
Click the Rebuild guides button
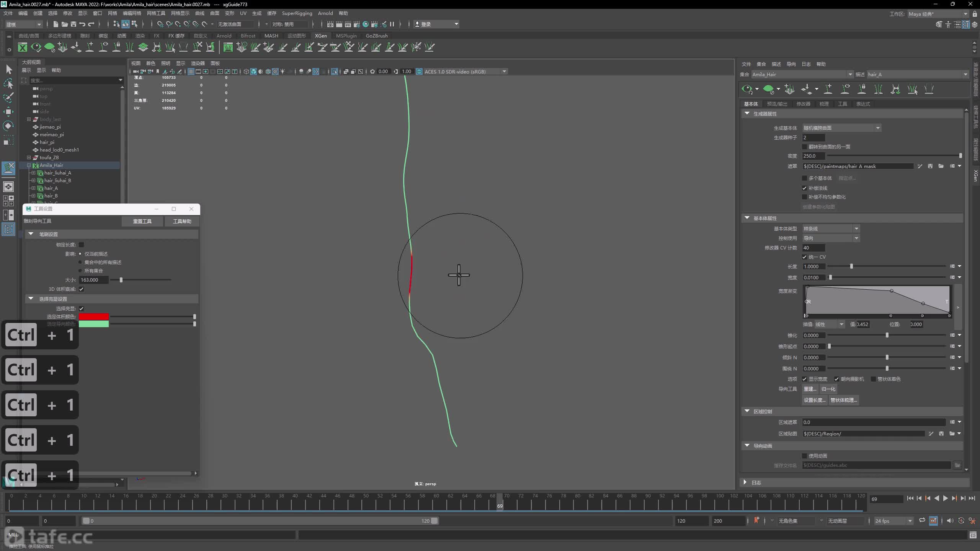[810, 389]
